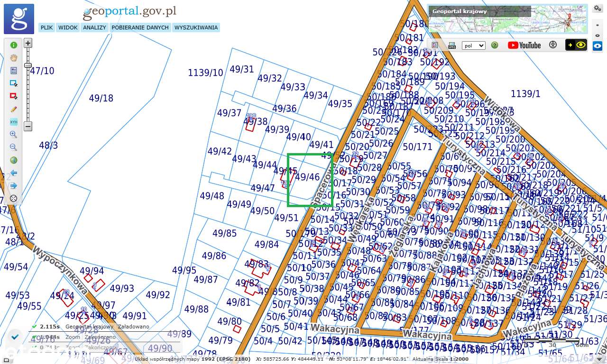
Task: Open the WYSZUKIWANIA menu
Action: (x=196, y=27)
